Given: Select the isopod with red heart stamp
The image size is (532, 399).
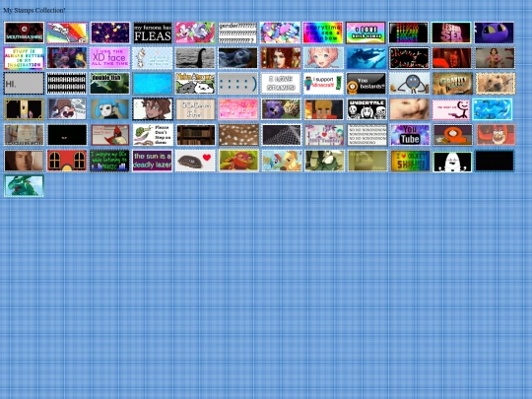Looking at the screenshot, I should point(195,161).
